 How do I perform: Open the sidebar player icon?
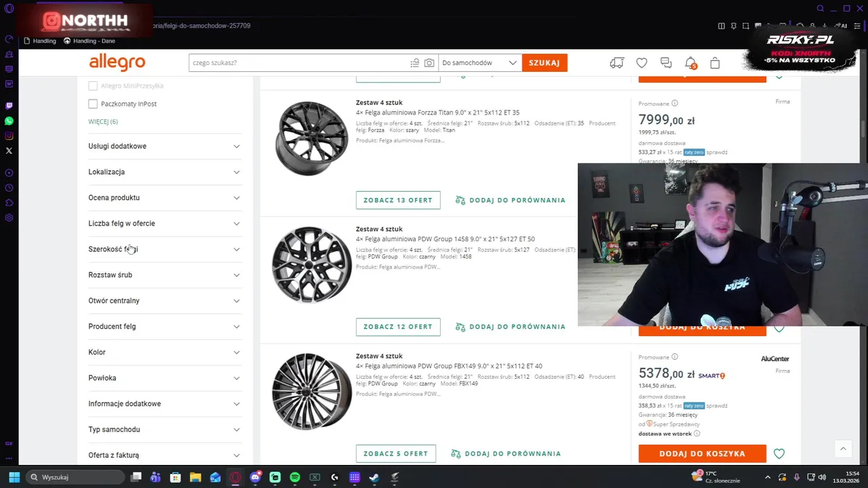(x=9, y=173)
